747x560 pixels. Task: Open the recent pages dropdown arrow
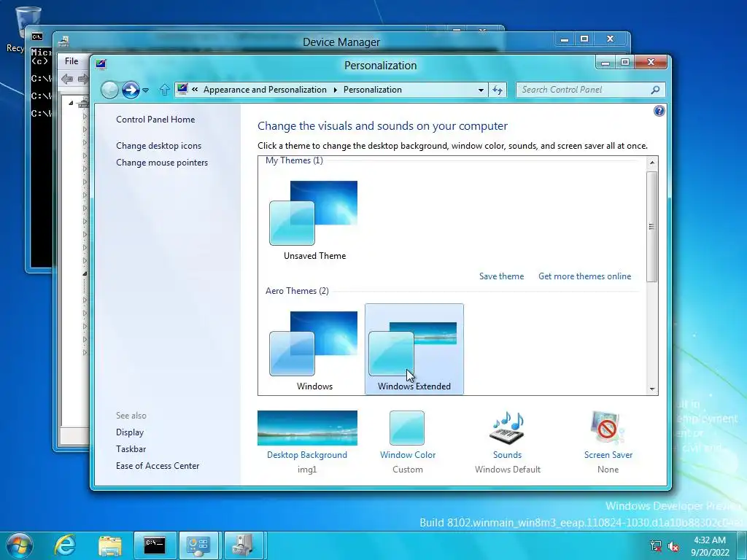145,90
